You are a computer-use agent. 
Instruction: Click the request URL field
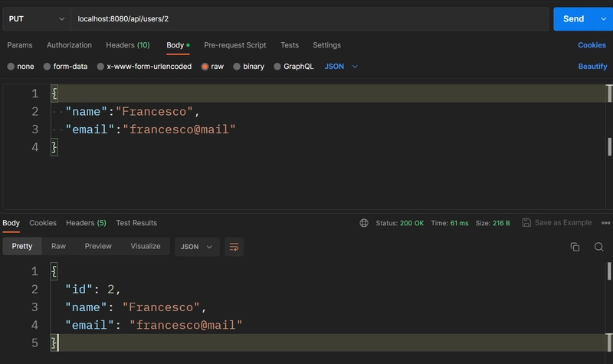(x=310, y=18)
